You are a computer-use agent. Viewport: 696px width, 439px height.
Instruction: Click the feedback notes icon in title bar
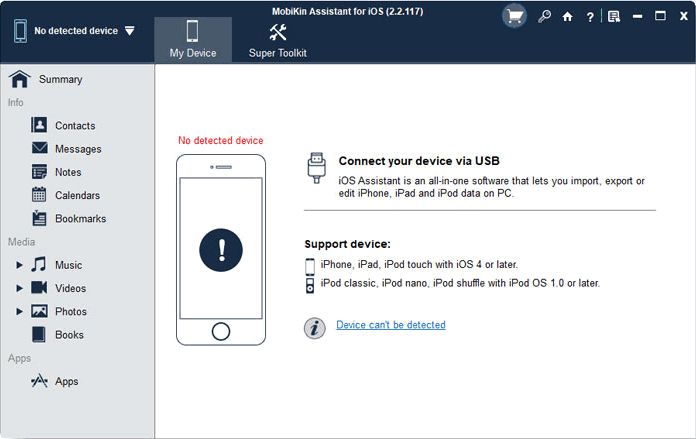pos(614,17)
